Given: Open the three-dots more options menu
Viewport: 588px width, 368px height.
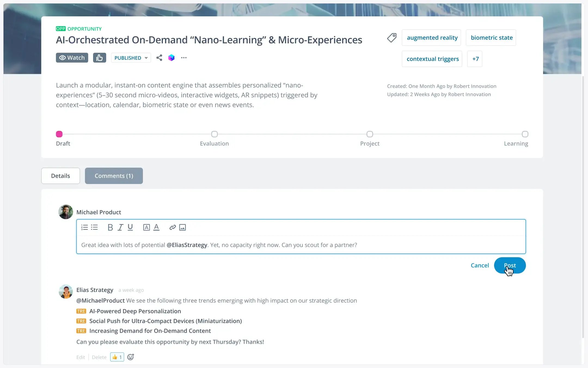Looking at the screenshot, I should click(184, 58).
